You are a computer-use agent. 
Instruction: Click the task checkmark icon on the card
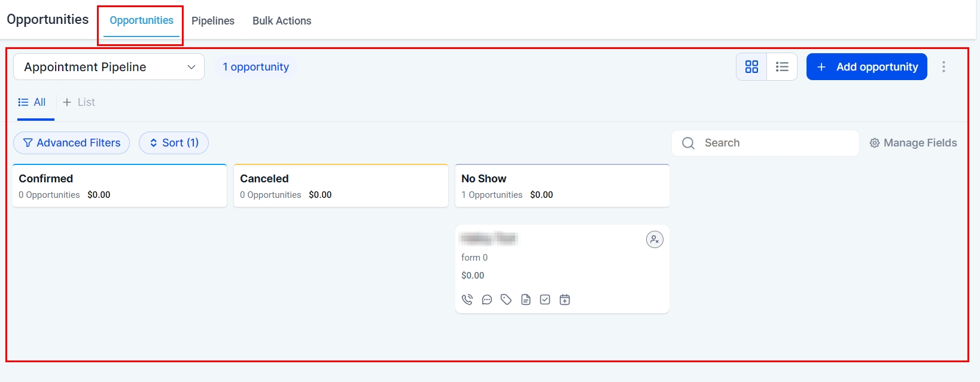[x=545, y=300]
